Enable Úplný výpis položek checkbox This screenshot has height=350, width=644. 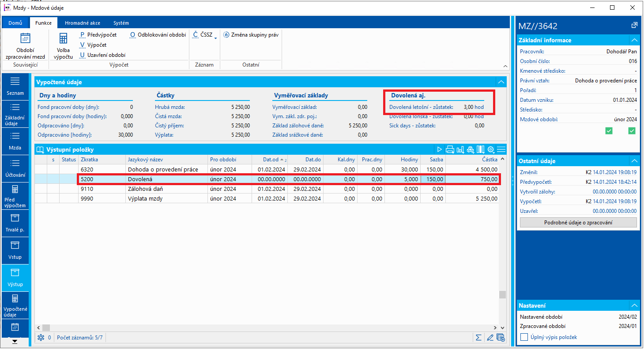pos(524,337)
